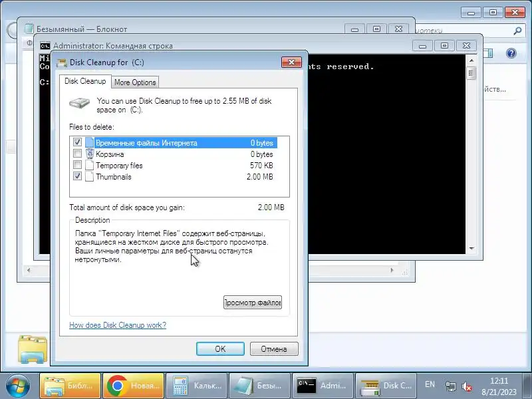This screenshot has width=532, height=399.
Task: Check the Temporary files checkbox
Action: (x=77, y=165)
